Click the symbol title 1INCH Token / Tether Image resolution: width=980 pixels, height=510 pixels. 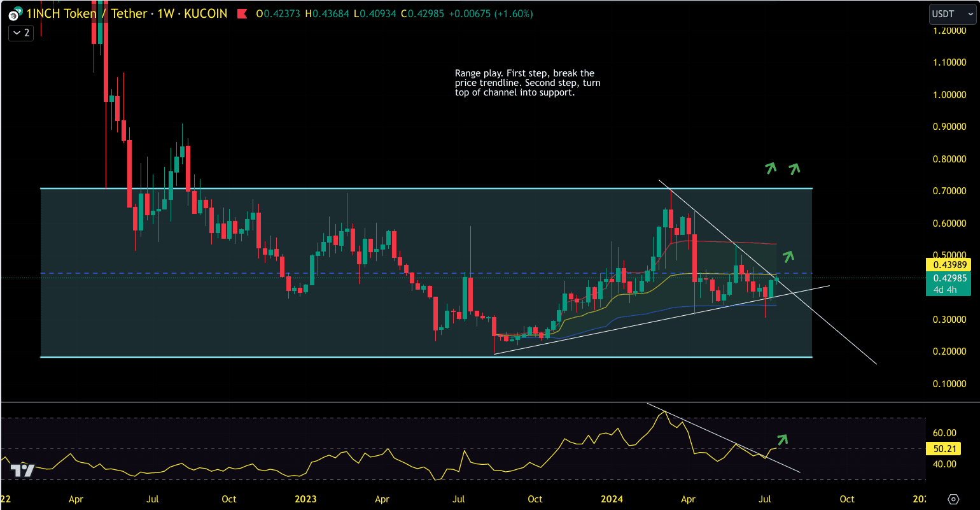[87, 14]
